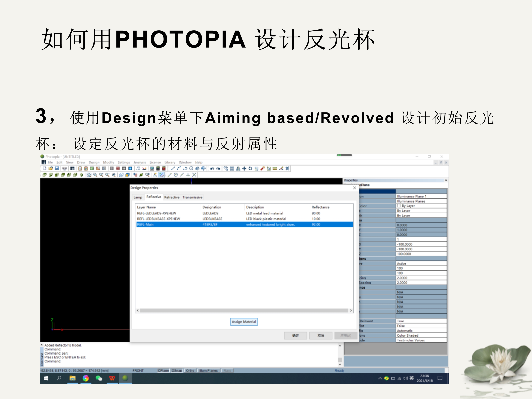Toggle the By Layer color checkbox
The height and width of the screenshot is (399, 532).
[x=398, y=206]
